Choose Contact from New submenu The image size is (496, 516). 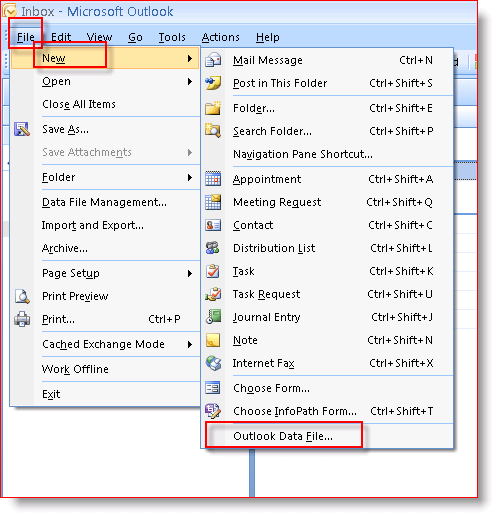tap(327, 225)
